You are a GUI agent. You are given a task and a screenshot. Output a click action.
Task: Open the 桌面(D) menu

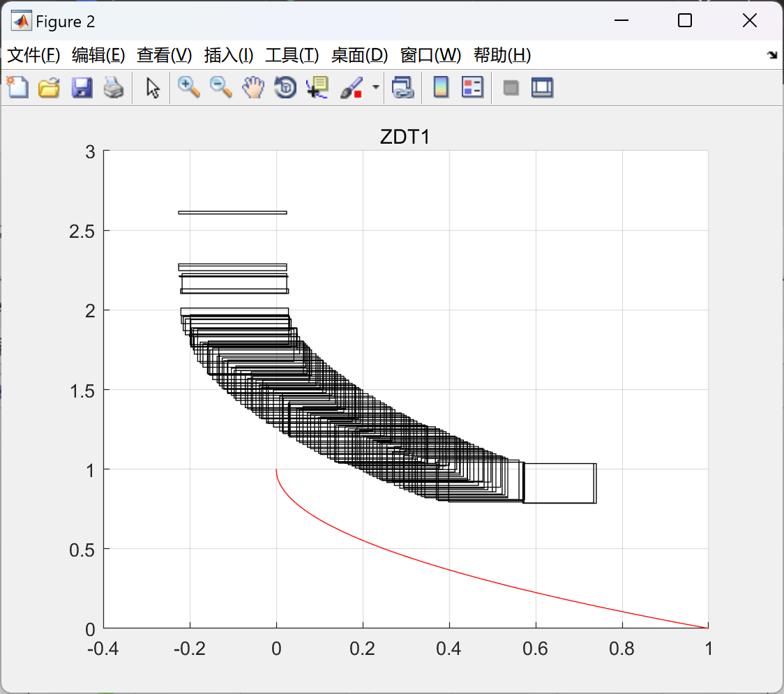pos(359,55)
